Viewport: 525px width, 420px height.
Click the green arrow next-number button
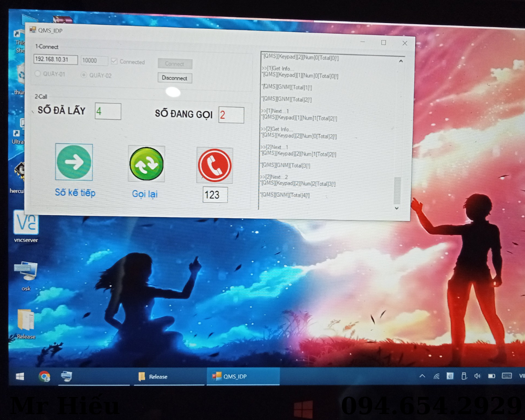point(74,162)
